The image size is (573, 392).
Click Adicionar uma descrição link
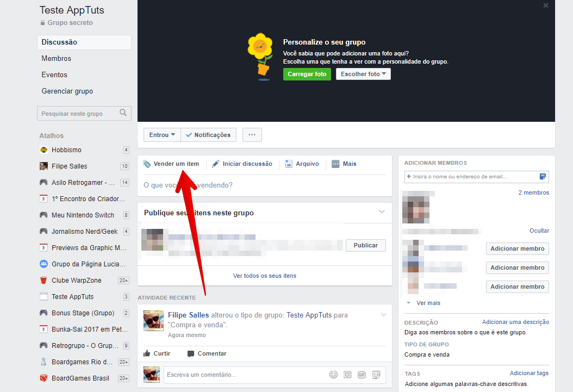pyautogui.click(x=515, y=322)
